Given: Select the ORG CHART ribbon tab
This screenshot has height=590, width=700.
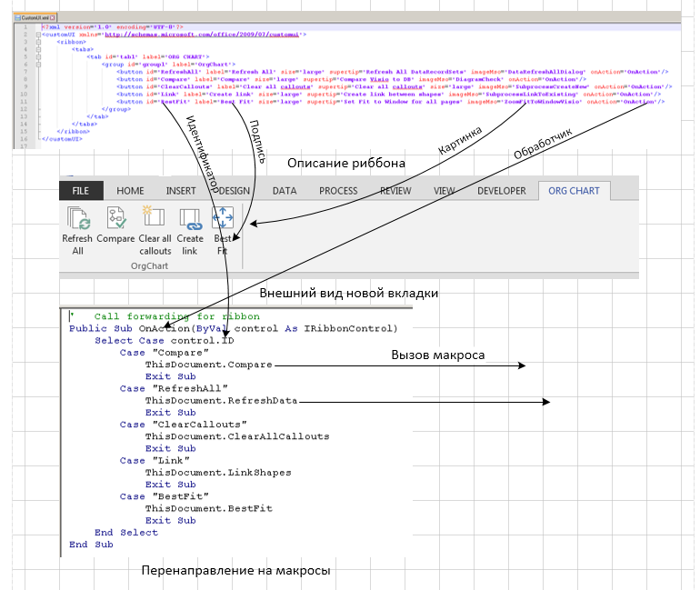Looking at the screenshot, I should tap(575, 191).
